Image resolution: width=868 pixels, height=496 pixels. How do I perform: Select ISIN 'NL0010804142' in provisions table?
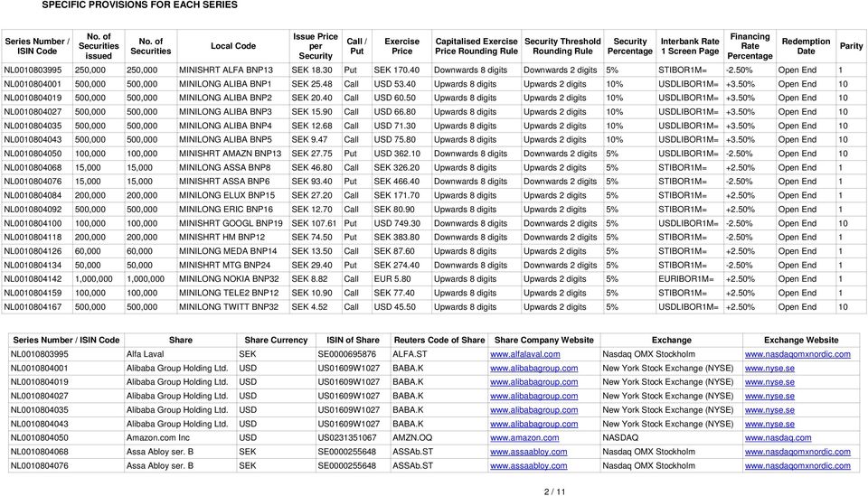coord(33,279)
